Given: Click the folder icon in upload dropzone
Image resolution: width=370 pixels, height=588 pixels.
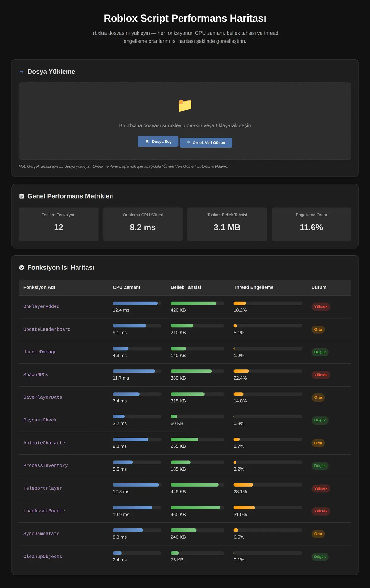Looking at the screenshot, I should pyautogui.click(x=185, y=105).
